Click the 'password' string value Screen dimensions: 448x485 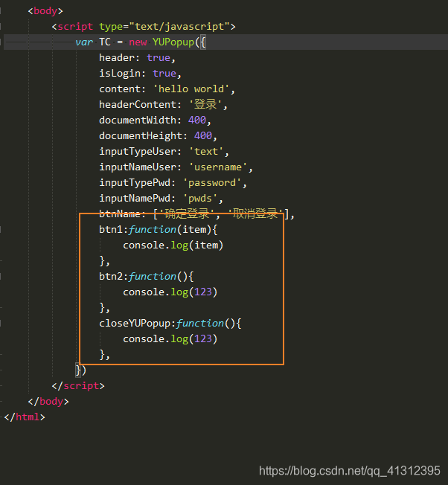212,183
